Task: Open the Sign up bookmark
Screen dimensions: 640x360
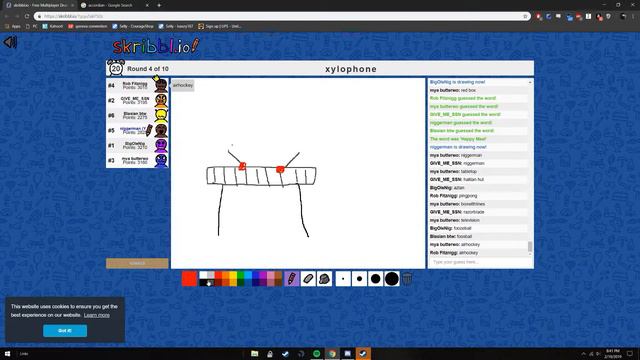Action: [220, 26]
